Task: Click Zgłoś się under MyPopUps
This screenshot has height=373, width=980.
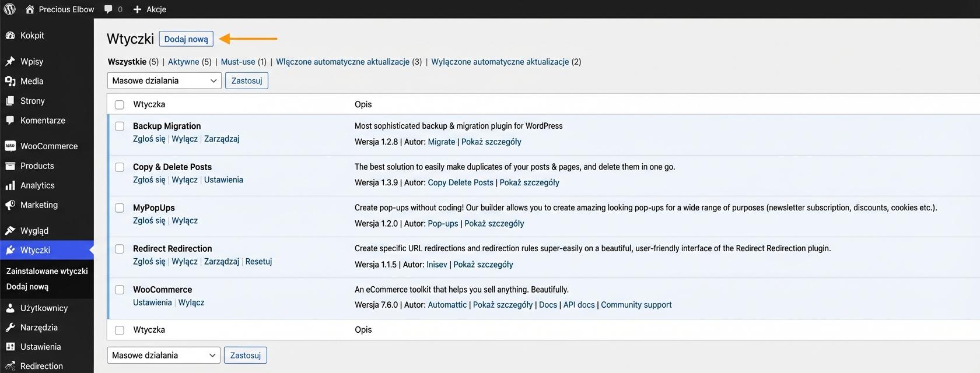Action: tap(149, 220)
